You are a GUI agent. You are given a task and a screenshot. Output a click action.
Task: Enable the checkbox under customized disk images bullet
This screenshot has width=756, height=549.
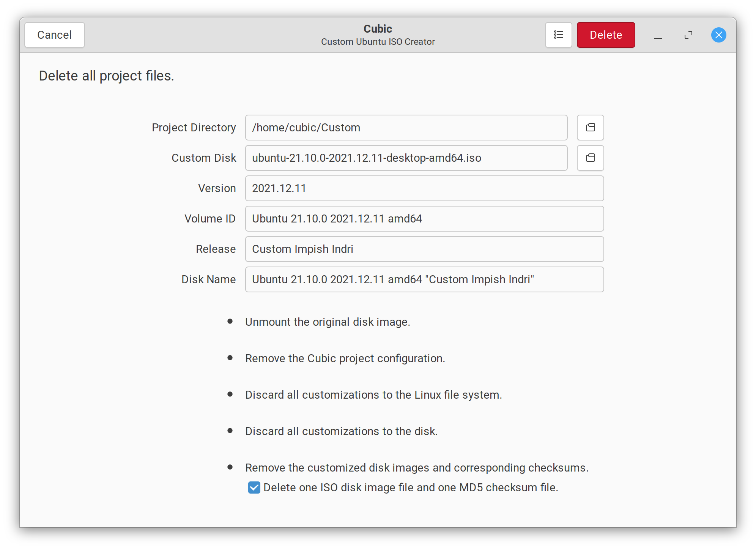point(254,487)
